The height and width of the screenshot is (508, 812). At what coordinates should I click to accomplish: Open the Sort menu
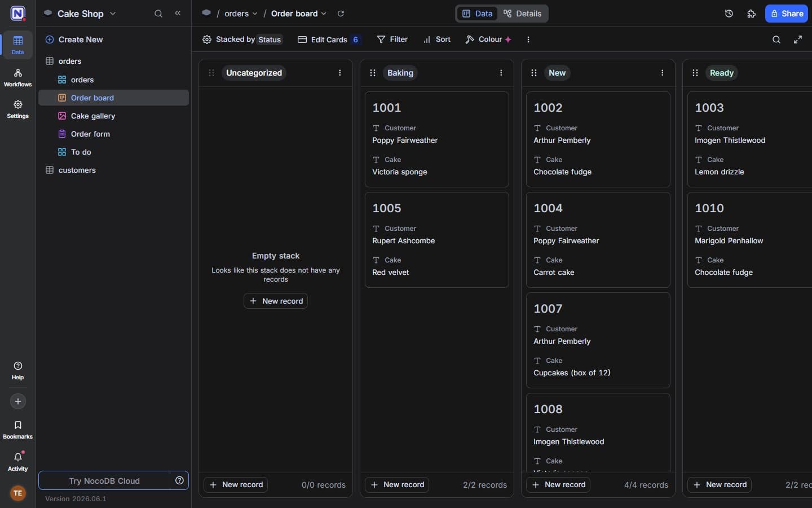[437, 40]
